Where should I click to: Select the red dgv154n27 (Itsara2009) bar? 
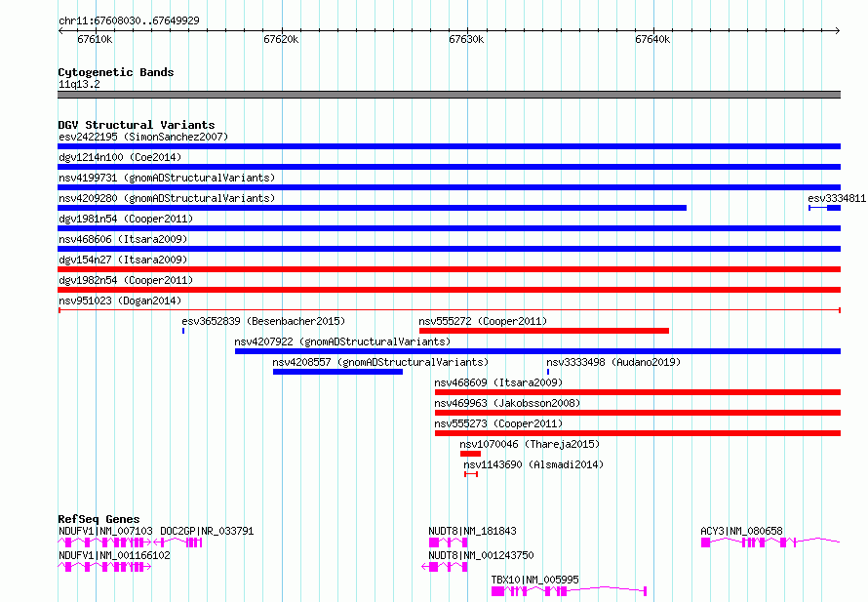pos(449,269)
